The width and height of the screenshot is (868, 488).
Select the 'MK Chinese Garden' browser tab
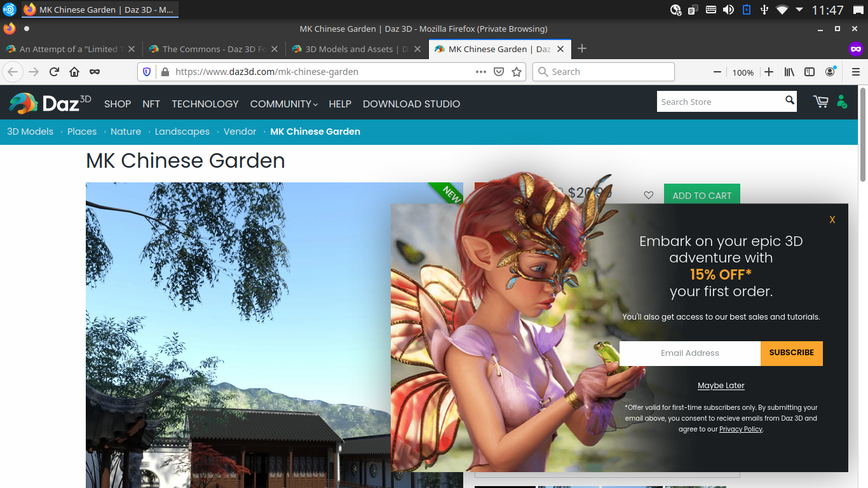499,49
